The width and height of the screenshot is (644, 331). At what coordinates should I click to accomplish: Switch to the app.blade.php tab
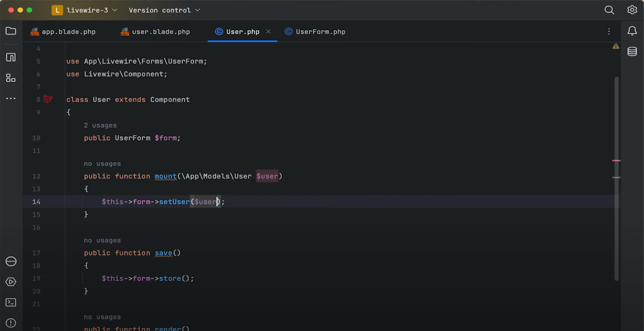pyautogui.click(x=63, y=32)
